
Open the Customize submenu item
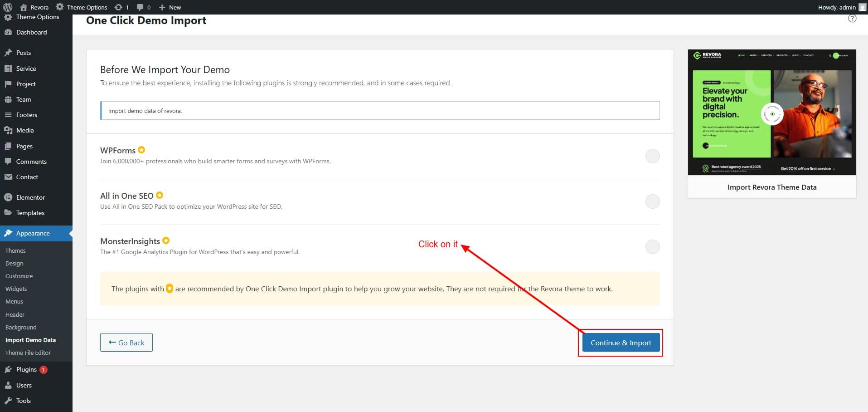coord(19,276)
